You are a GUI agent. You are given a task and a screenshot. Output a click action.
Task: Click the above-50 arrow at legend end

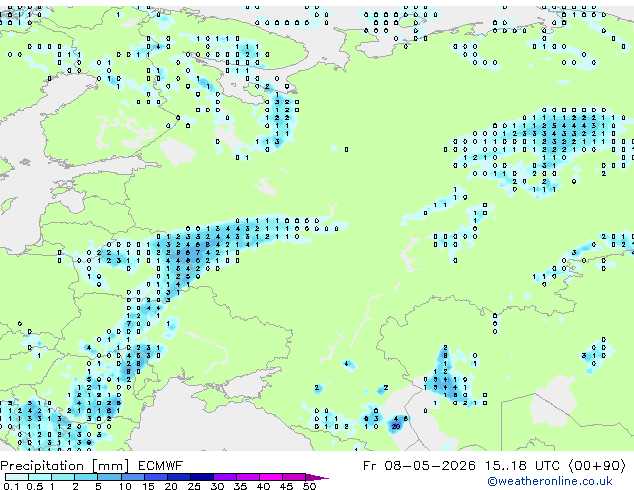click(x=317, y=477)
